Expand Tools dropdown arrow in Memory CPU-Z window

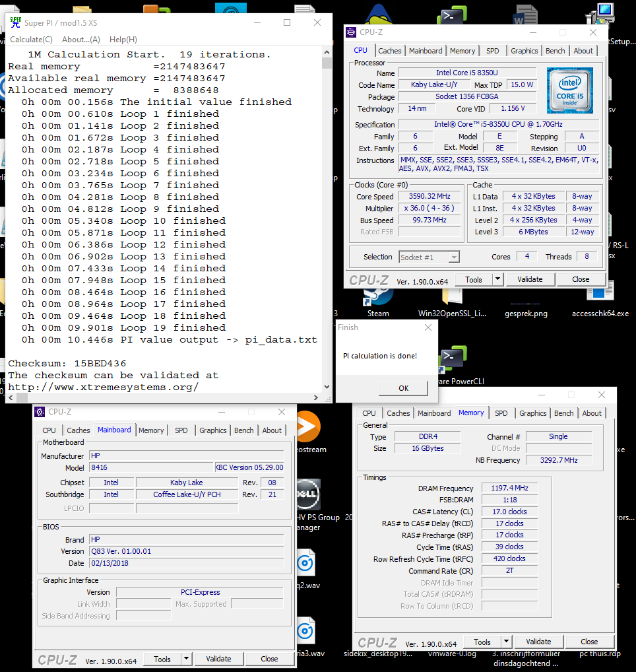[506, 642]
